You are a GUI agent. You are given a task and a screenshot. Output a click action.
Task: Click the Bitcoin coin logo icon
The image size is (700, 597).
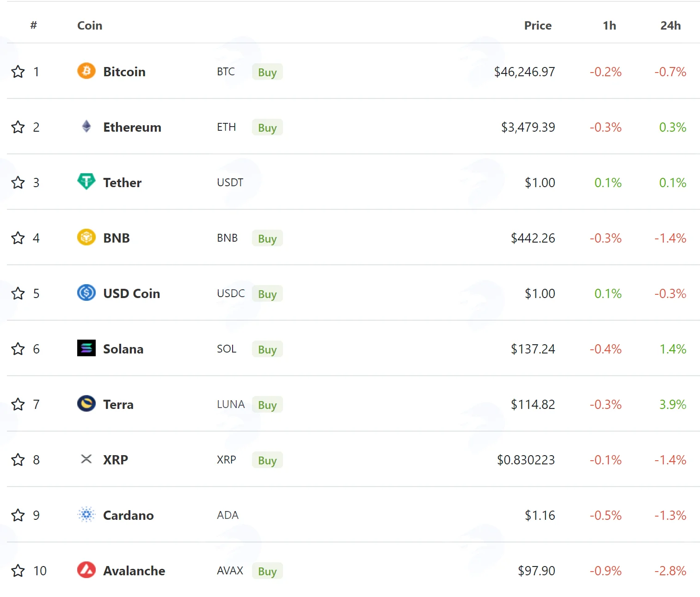point(86,71)
